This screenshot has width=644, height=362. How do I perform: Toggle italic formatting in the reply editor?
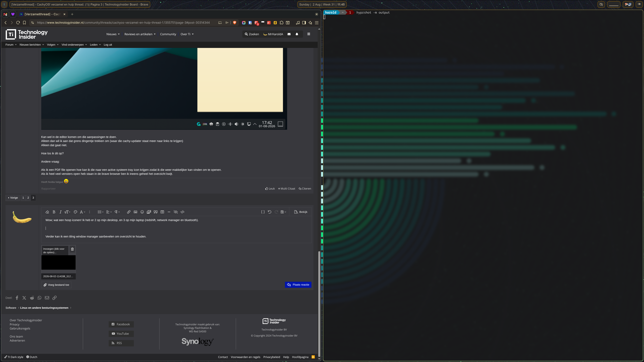point(61,212)
